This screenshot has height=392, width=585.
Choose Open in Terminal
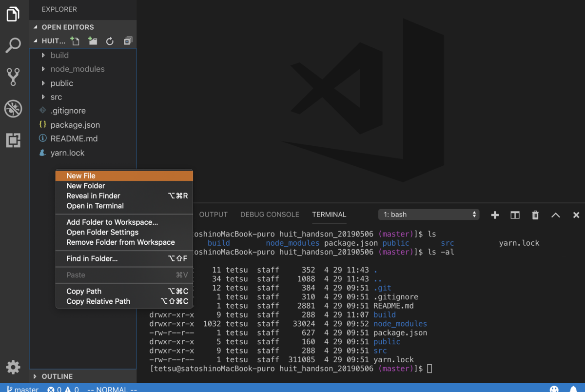click(124, 206)
